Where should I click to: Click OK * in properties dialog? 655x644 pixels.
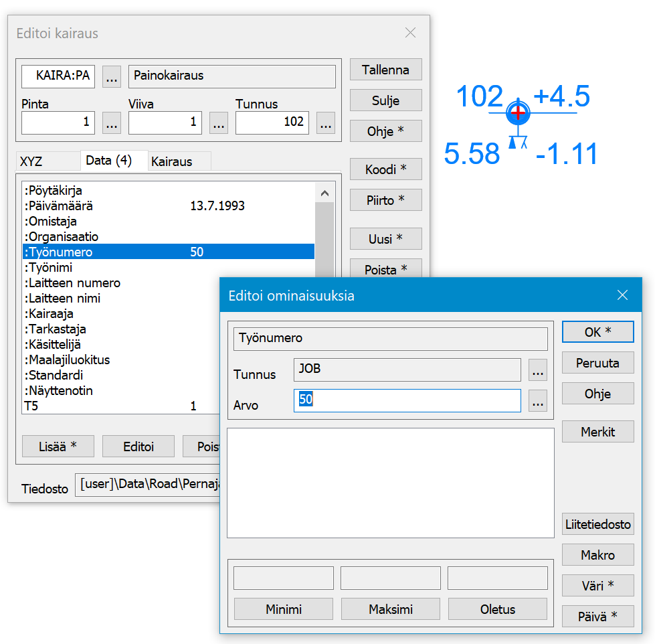coord(597,332)
